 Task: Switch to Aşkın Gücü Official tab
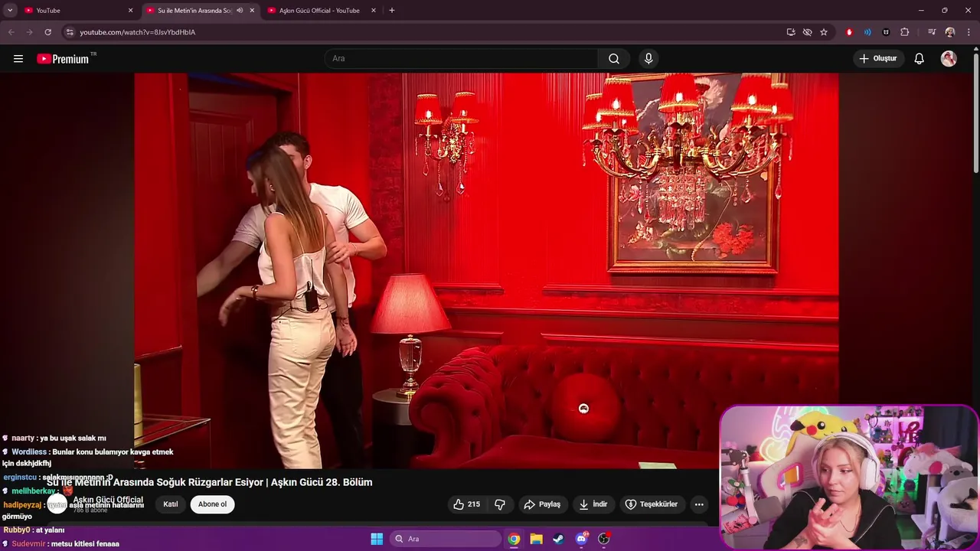coord(319,11)
